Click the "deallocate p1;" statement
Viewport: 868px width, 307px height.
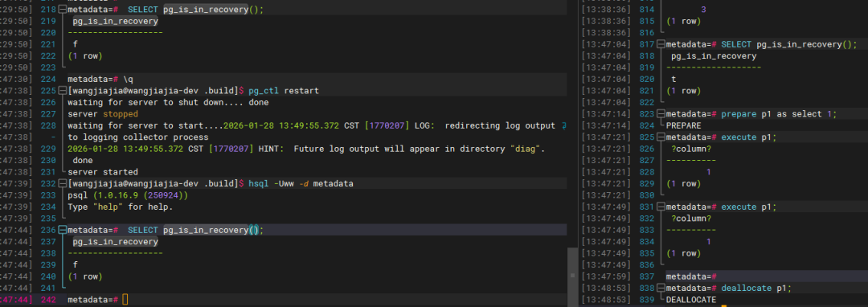(757, 289)
